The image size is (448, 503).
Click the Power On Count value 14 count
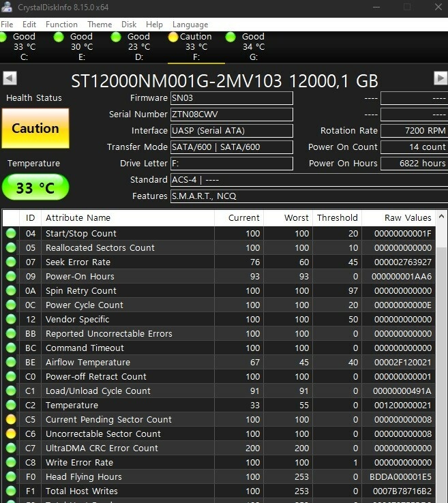click(x=414, y=147)
